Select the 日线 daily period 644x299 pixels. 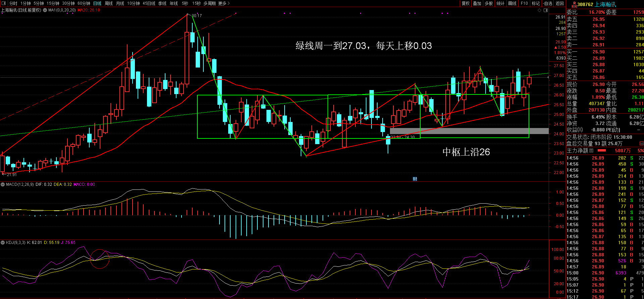pyautogui.click(x=97, y=3)
